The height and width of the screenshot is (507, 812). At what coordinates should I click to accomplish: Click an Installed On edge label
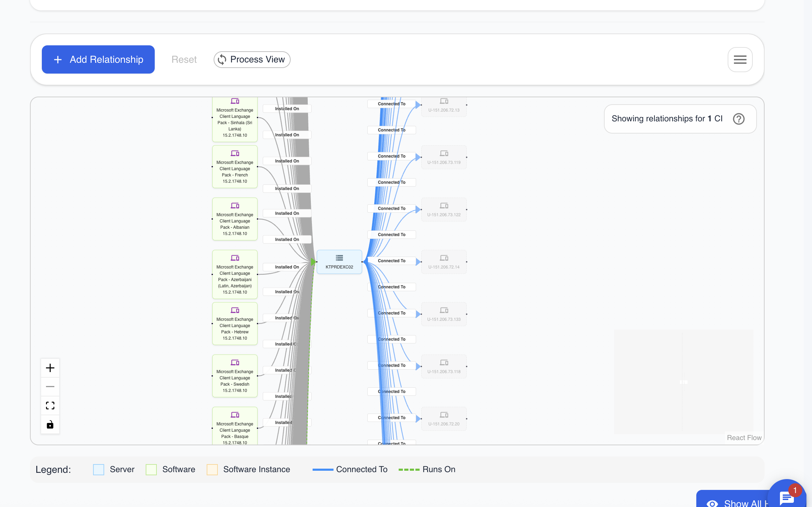pos(287,213)
